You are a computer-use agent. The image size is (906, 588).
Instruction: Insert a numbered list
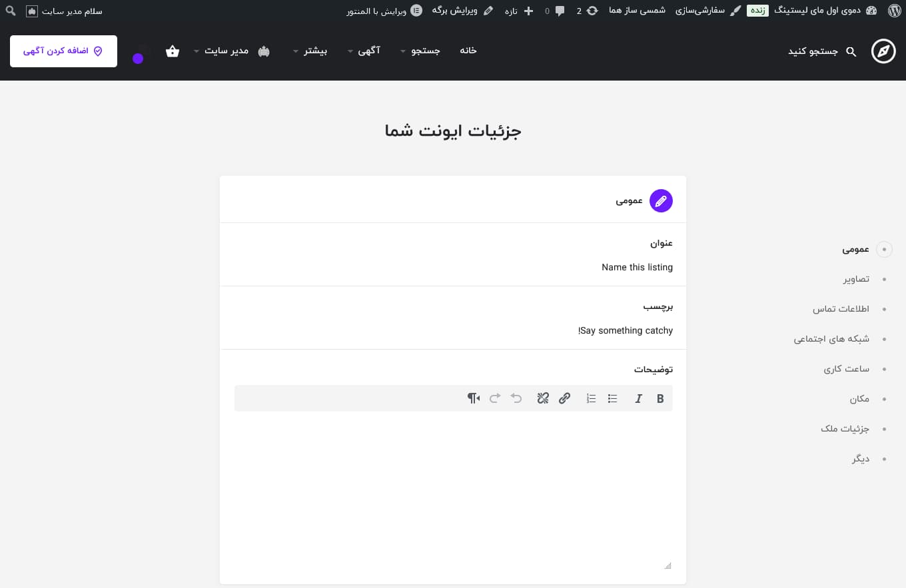[591, 398]
